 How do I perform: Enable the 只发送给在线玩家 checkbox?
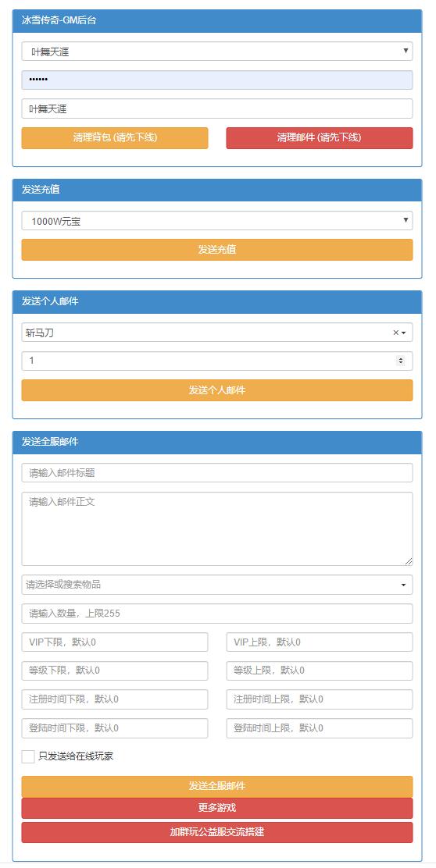[x=28, y=756]
